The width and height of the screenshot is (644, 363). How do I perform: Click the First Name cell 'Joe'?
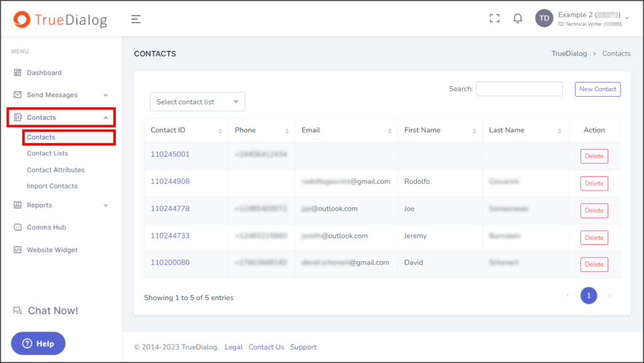pos(409,209)
